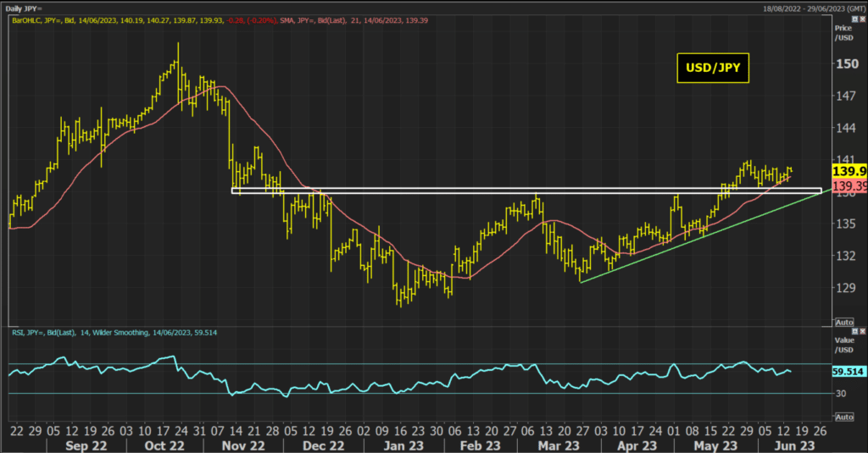This screenshot has height=453, width=868.
Task: Select the BarOHLC JPY= Bid legend entry
Action: tap(144, 20)
